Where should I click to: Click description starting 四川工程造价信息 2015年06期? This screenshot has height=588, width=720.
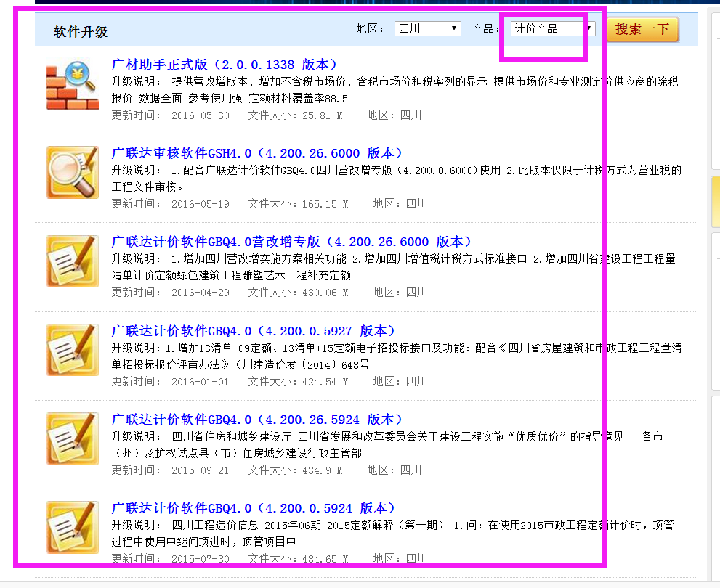coord(392,534)
